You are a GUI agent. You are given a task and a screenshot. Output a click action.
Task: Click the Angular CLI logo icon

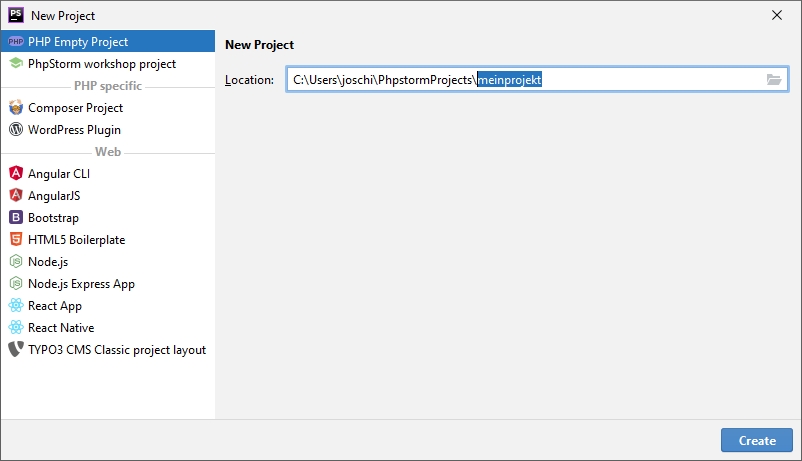[x=16, y=174]
